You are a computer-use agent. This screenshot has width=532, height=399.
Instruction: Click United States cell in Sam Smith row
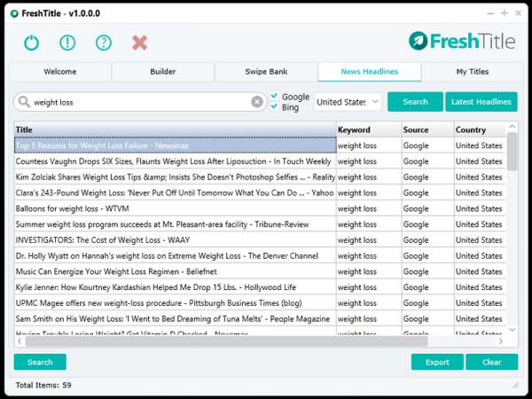(x=479, y=318)
